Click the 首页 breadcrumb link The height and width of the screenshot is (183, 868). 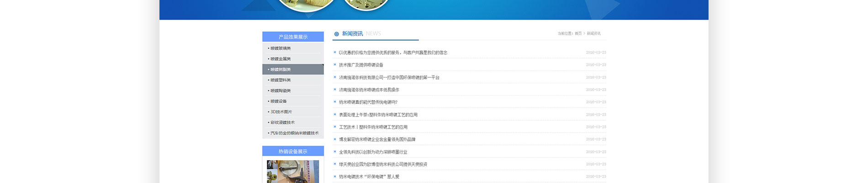(x=578, y=33)
